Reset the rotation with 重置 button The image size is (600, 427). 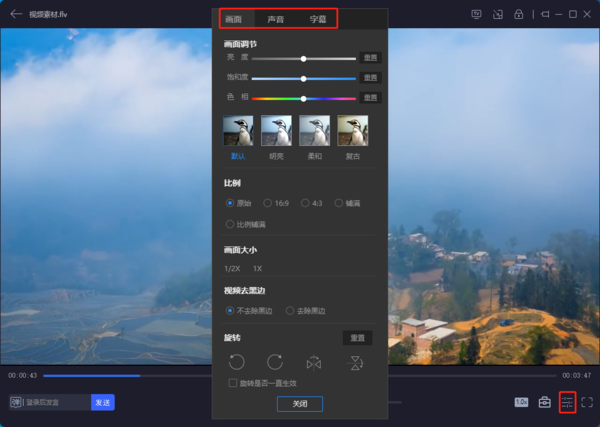pos(357,338)
